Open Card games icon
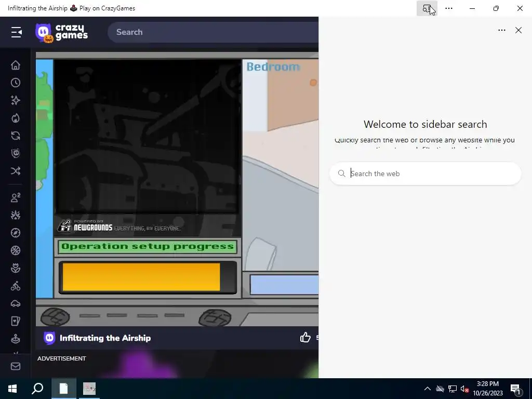Image resolution: width=532 pixels, height=399 pixels. tap(15, 321)
